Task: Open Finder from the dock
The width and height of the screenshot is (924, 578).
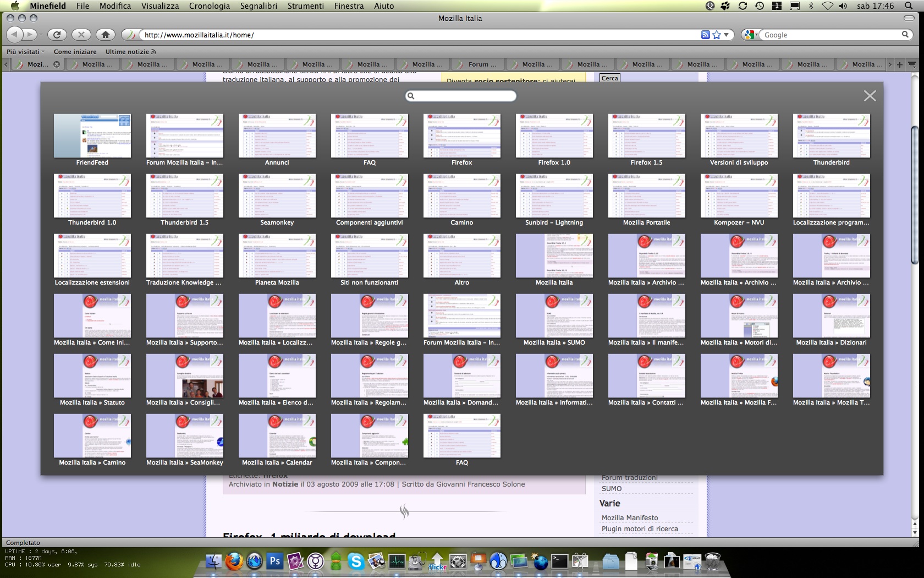Action: tap(214, 561)
